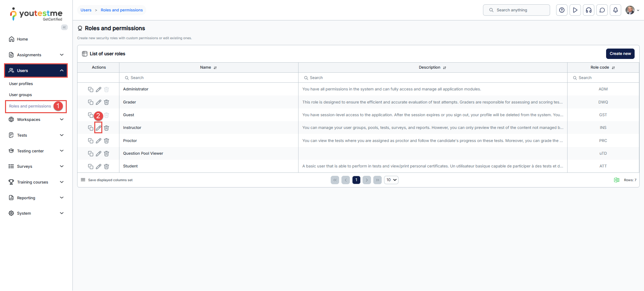644x291 pixels.
Task: Duplicate the Administrator role using copy icon
Action: pos(91,89)
